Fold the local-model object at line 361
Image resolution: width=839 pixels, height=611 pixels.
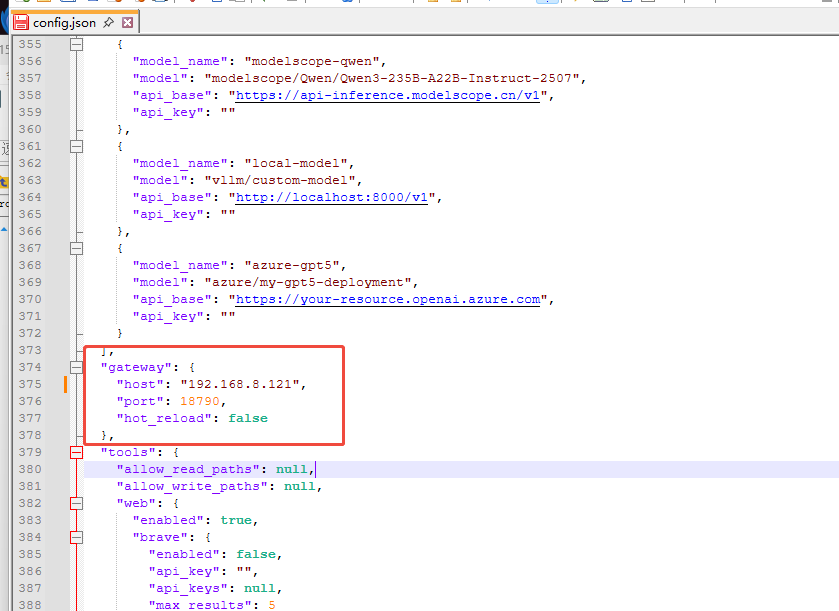77,146
